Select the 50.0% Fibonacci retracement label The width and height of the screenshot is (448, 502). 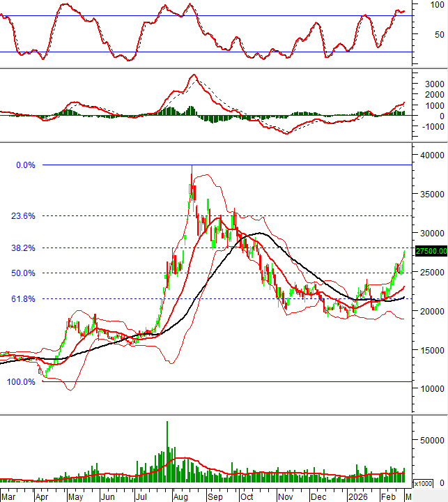pyautogui.click(x=24, y=273)
